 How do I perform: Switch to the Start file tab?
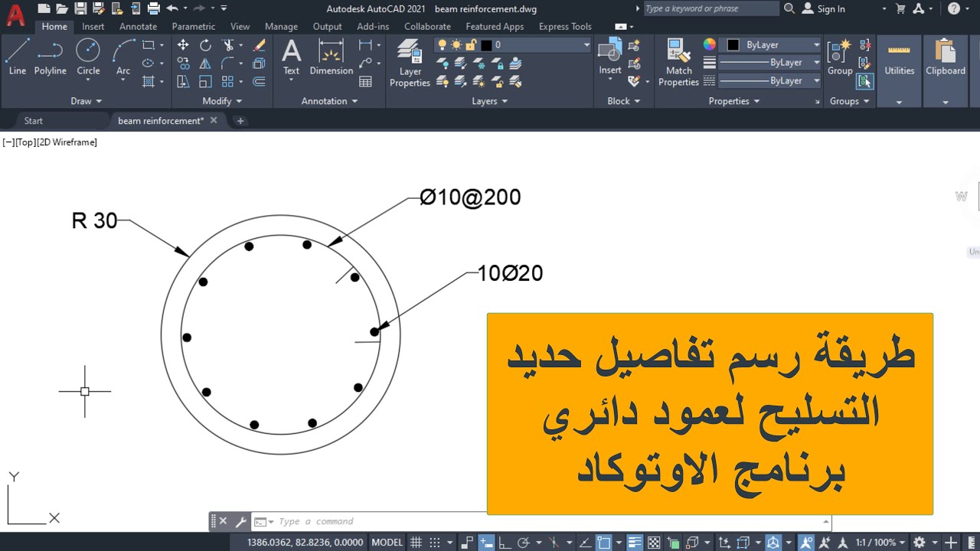coord(34,121)
